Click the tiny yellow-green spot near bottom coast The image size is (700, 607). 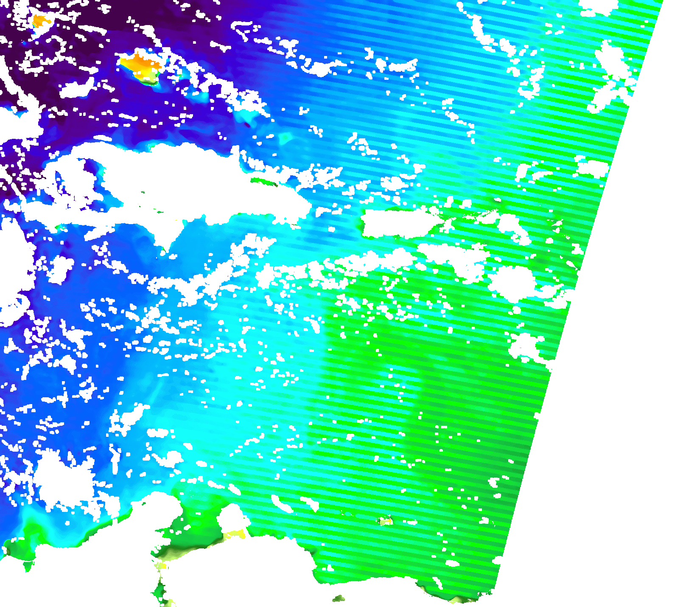click(x=386, y=521)
